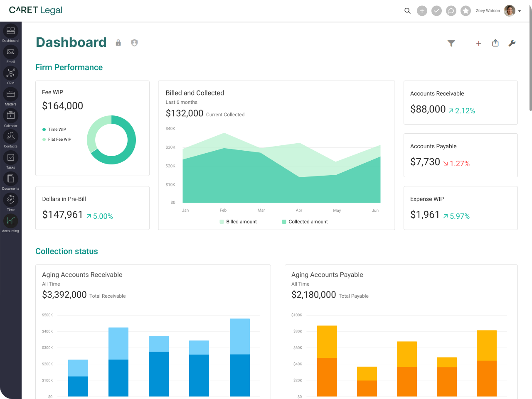Open the Documents sidebar icon
Viewport: 532px width, 399px height.
click(x=10, y=179)
